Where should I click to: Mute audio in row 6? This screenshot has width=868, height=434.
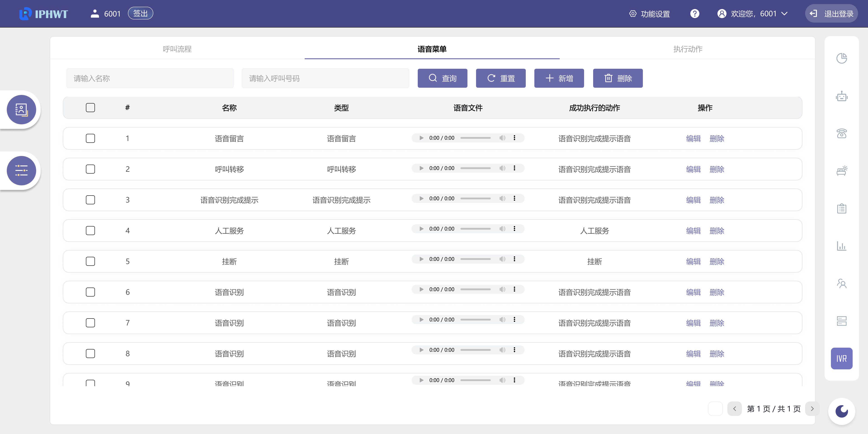[502, 289]
